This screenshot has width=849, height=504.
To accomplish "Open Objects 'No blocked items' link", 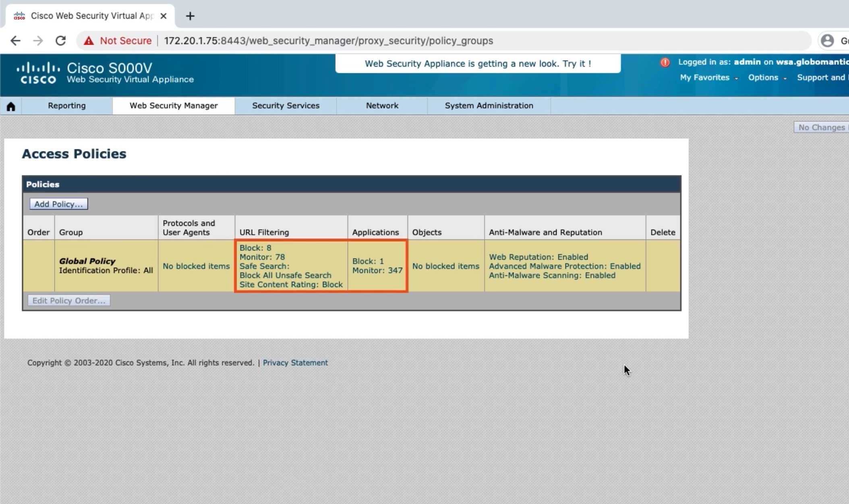I will 445,266.
